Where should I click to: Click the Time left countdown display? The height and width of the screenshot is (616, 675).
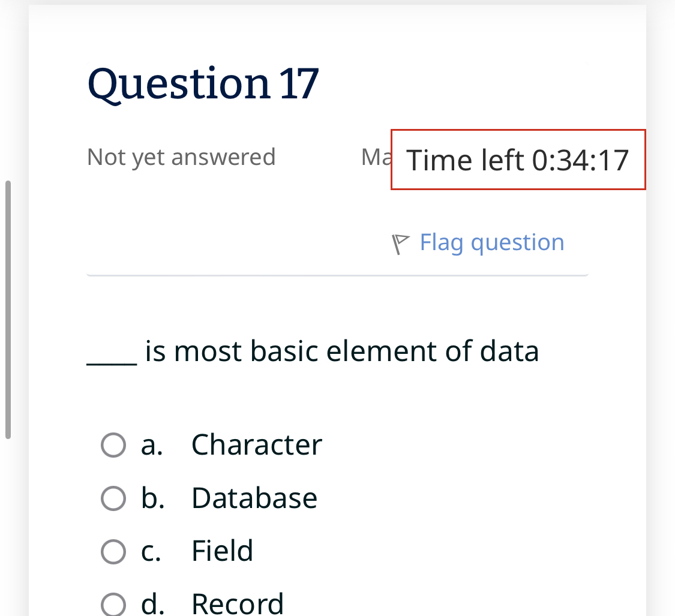pyautogui.click(x=518, y=160)
